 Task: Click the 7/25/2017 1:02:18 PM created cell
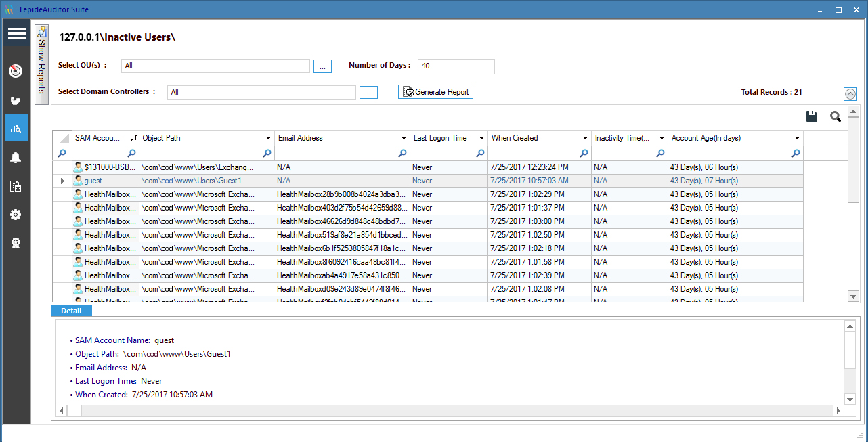click(540, 248)
